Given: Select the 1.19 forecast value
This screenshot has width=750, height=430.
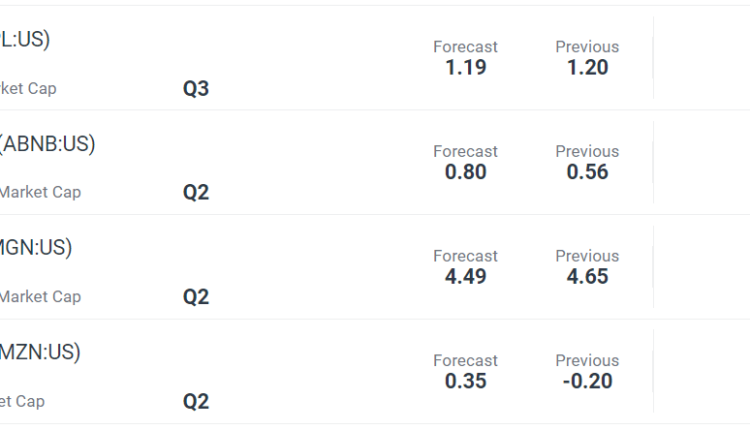Looking at the screenshot, I should [465, 68].
